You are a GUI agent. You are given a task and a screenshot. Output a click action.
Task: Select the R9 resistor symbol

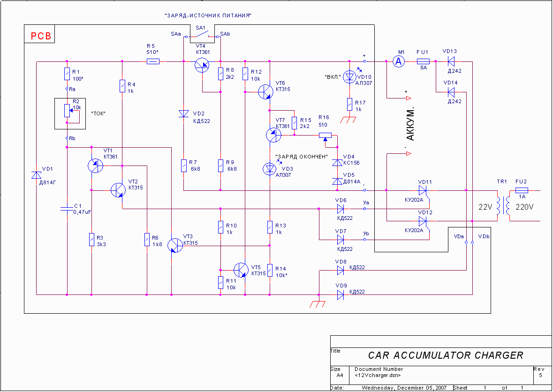coord(220,166)
